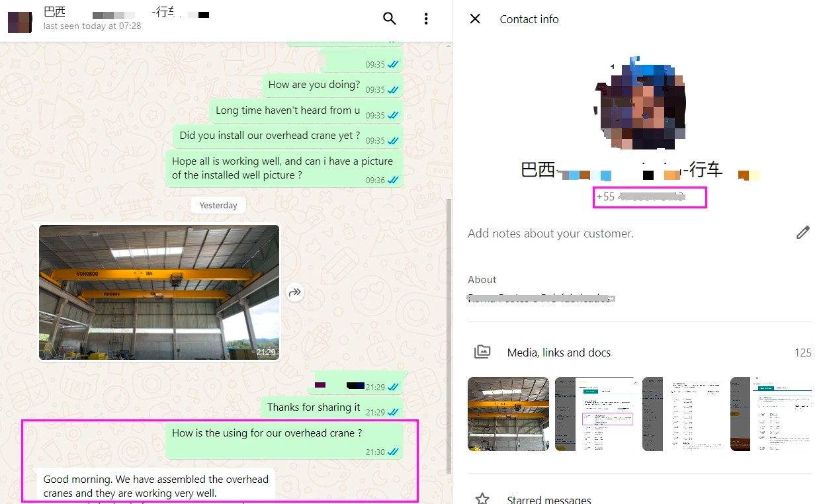
Task: Click the Media, links and docs label
Action: pyautogui.click(x=558, y=353)
